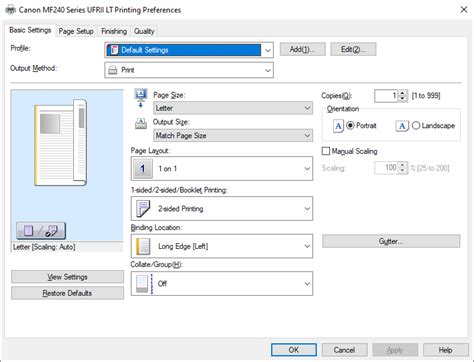Image resolution: width=474 pixels, height=362 pixels.
Task: Open the Page Layout dropdown
Action: click(x=222, y=169)
